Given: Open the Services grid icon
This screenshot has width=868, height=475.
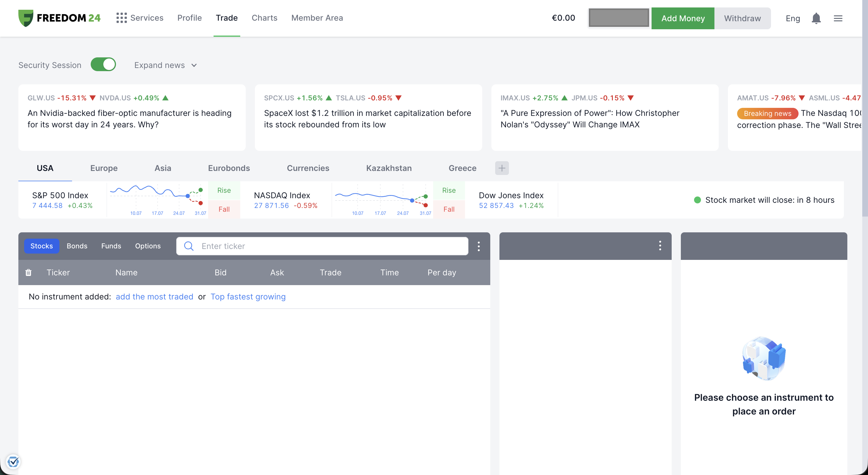Looking at the screenshot, I should pyautogui.click(x=121, y=18).
